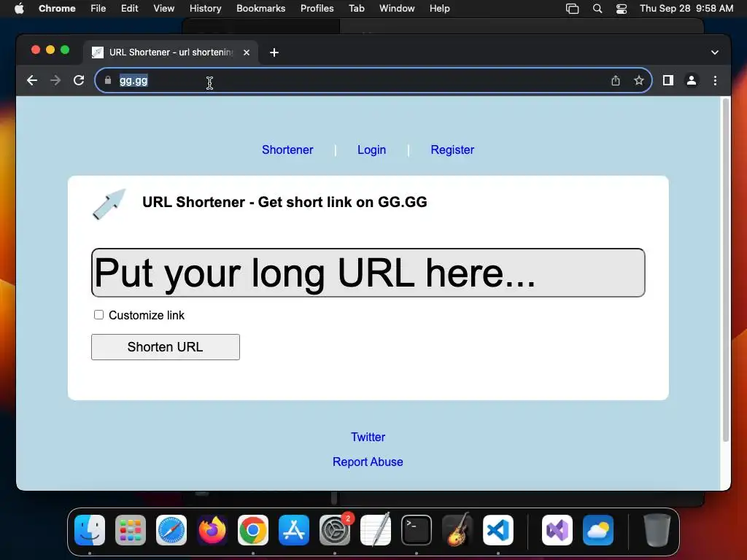Click the Chrome icon in the Dock

pos(253,530)
